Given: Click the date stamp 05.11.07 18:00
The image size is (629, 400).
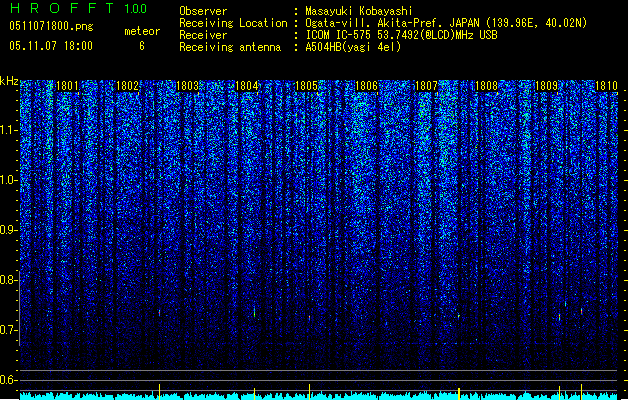Looking at the screenshot, I should tap(51, 46).
